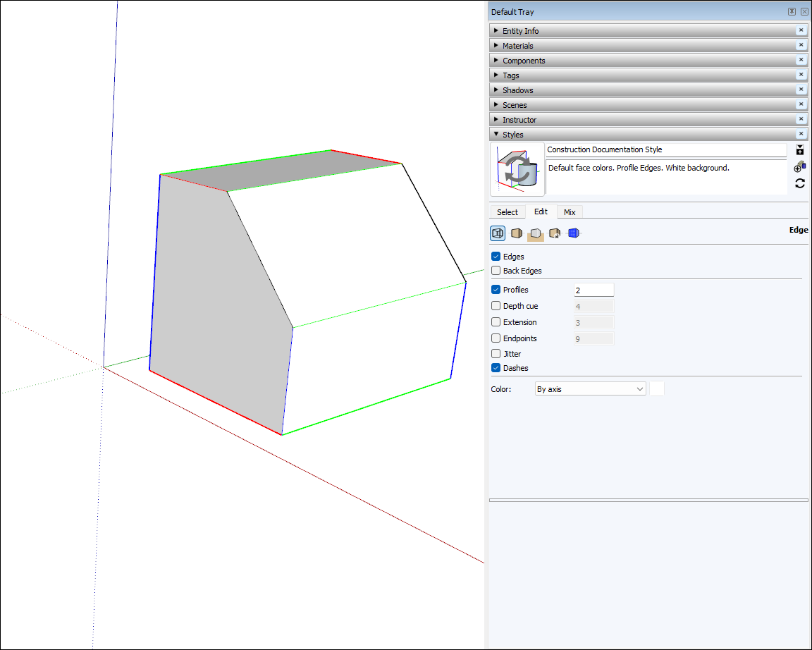Screen dimensions: 812x650
Task: Switch to the Select tab in Styles
Action: tap(508, 211)
